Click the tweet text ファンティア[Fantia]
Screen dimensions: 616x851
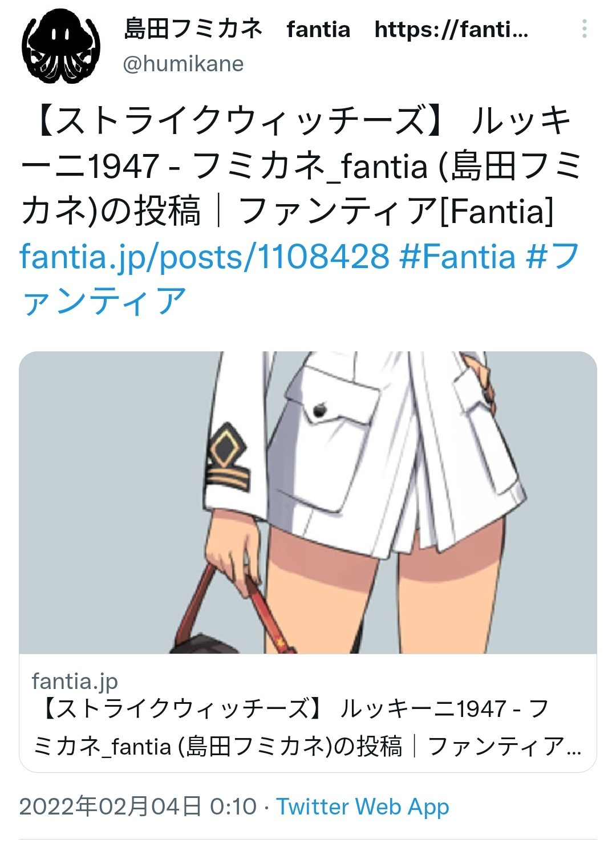(395, 211)
